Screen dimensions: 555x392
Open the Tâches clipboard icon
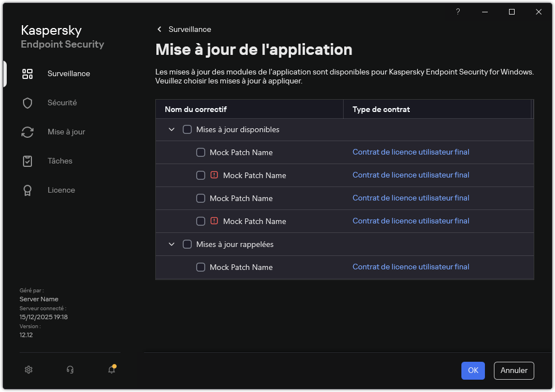point(27,161)
